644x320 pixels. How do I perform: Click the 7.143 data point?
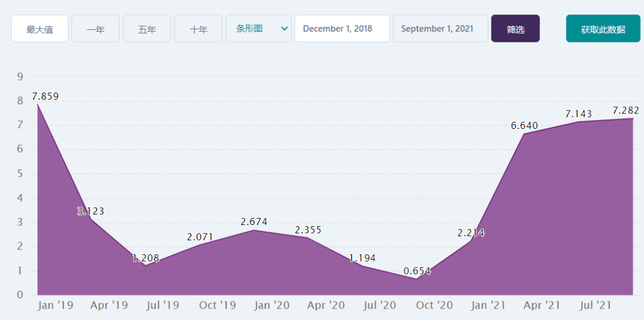coord(578,122)
